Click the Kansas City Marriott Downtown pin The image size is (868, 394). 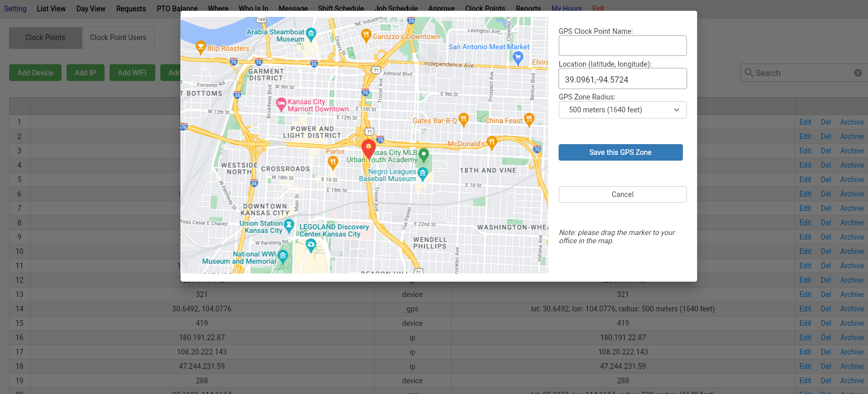pyautogui.click(x=281, y=105)
